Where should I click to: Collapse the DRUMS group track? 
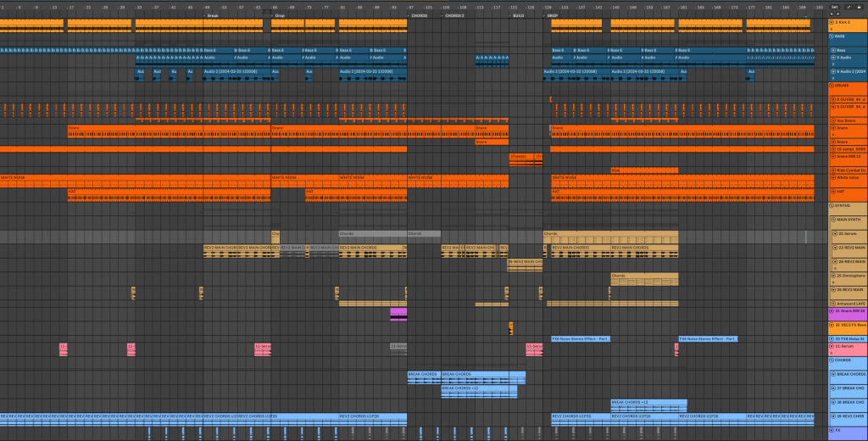(x=832, y=86)
